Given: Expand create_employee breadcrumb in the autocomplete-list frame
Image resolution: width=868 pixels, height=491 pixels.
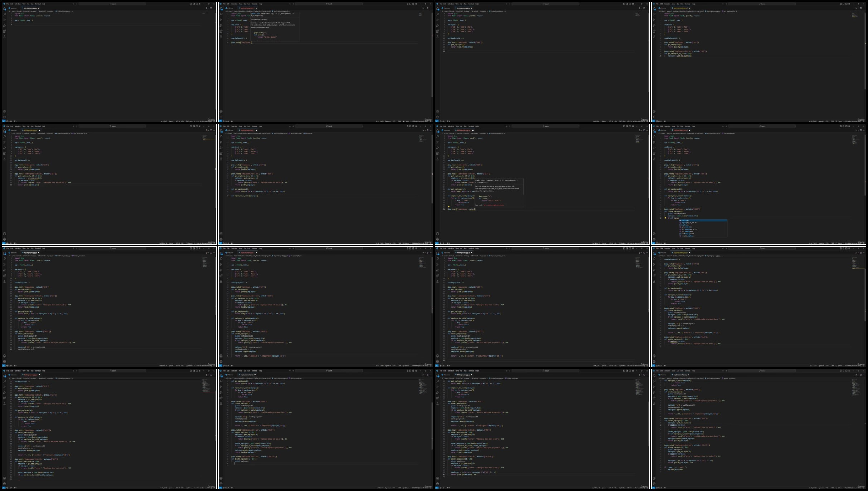Looking at the screenshot, I should [x=728, y=133].
